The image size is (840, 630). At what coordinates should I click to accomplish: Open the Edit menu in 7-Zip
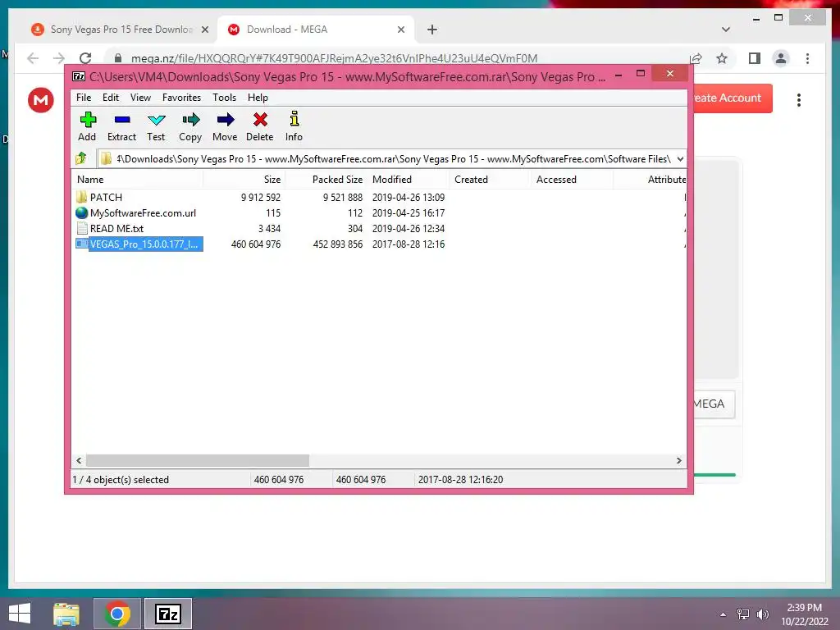click(x=111, y=98)
